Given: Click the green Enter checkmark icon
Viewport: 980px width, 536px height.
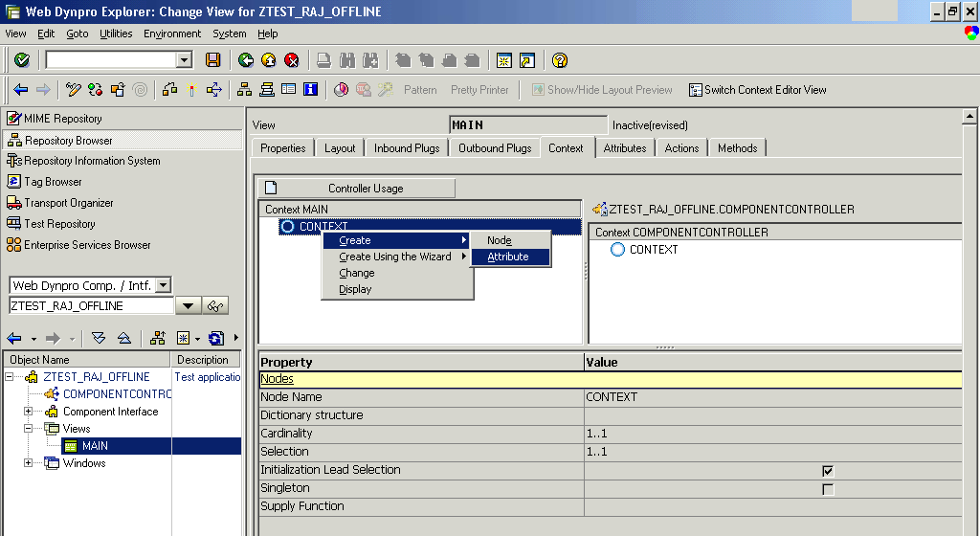Looking at the screenshot, I should click(x=21, y=60).
